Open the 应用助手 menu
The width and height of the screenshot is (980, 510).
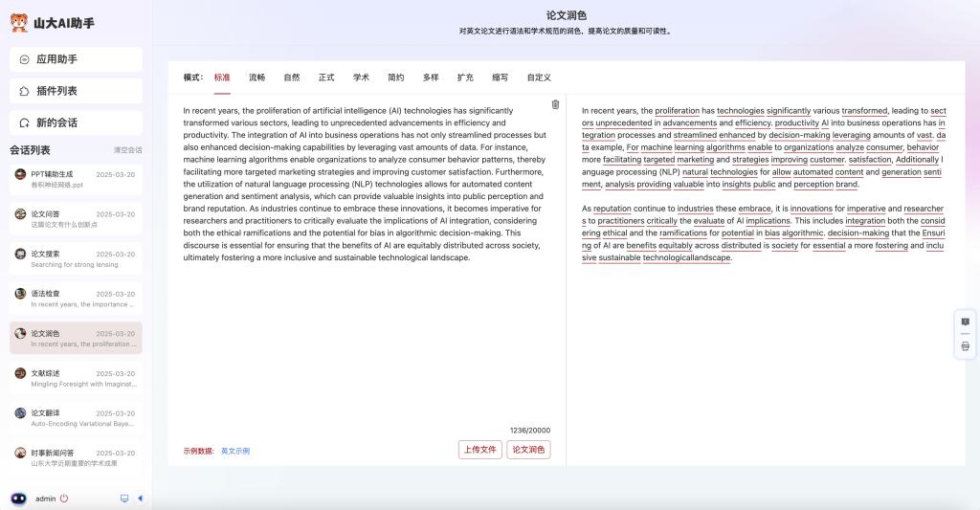pyautogui.click(x=76, y=59)
